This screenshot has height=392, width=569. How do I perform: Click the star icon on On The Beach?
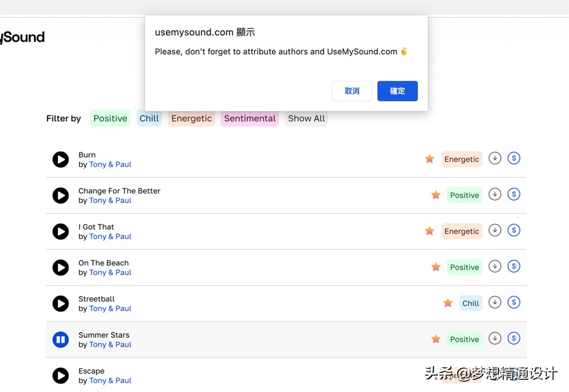point(436,267)
